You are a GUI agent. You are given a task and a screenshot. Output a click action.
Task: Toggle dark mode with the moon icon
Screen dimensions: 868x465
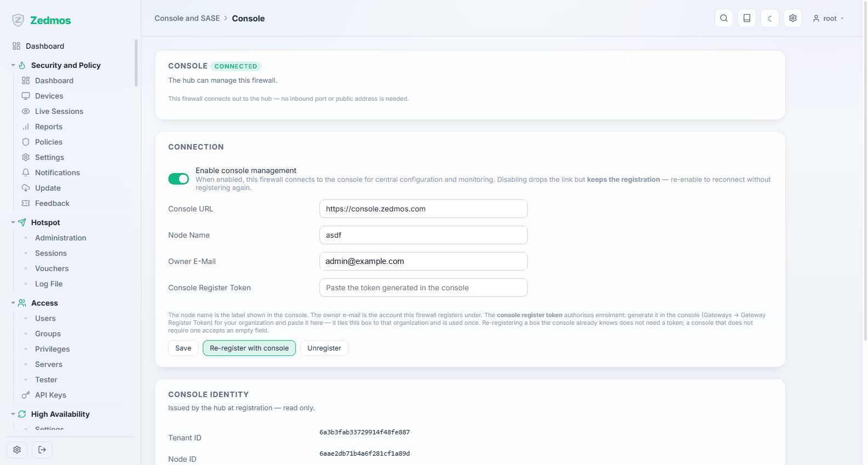[770, 18]
